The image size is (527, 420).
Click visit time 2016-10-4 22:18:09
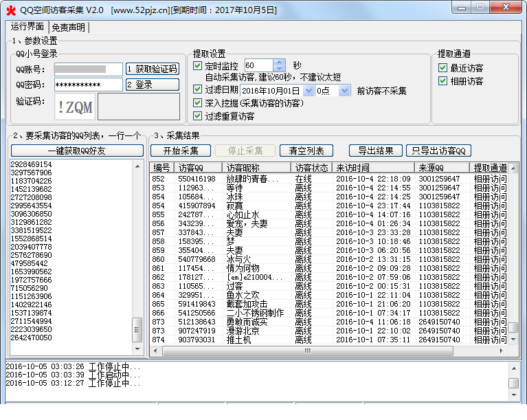pyautogui.click(x=373, y=179)
